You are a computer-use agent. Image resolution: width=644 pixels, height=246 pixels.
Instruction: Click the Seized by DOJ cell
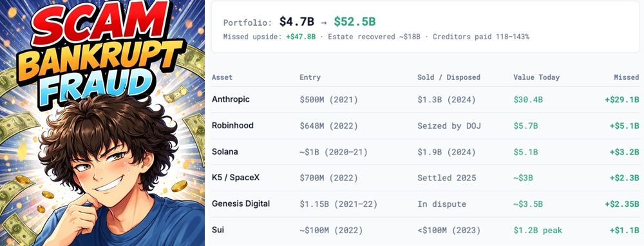(449, 126)
